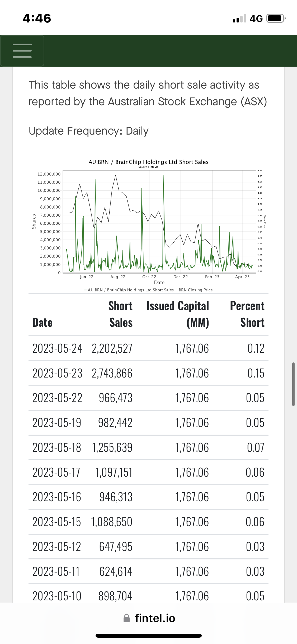This screenshot has height=644, width=297.
Task: Tap the short sales value 1,097,151
Action: click(x=114, y=472)
